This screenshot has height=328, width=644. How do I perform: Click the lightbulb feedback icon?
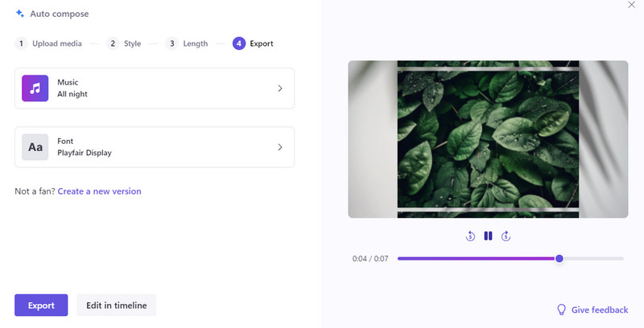[562, 310]
